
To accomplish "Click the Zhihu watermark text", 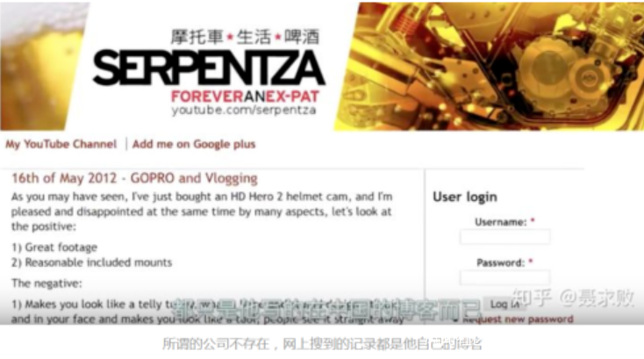I will coord(573,298).
